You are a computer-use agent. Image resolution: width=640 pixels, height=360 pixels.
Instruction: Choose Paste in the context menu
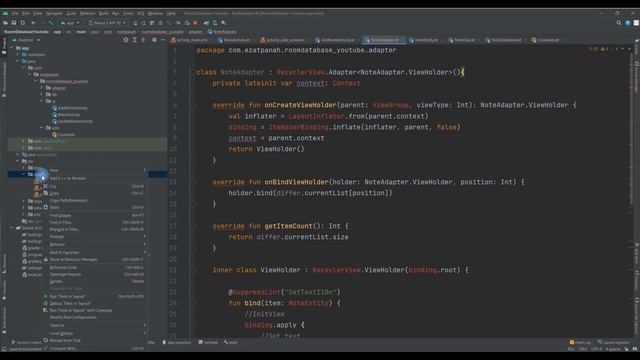tap(96, 207)
